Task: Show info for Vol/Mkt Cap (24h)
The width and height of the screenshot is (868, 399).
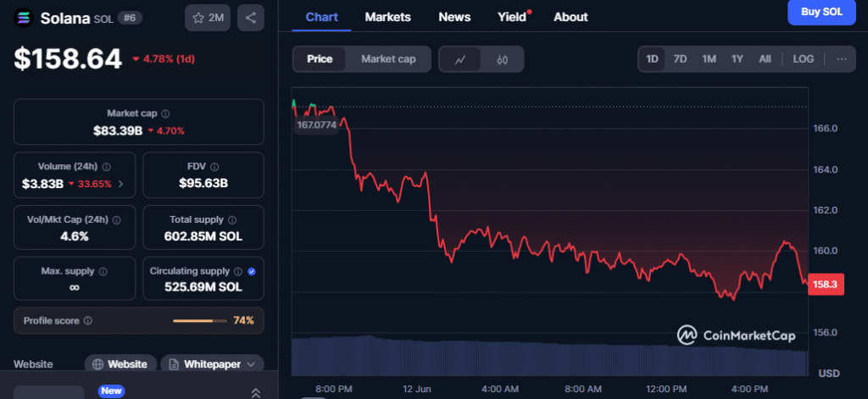Action: [117, 219]
